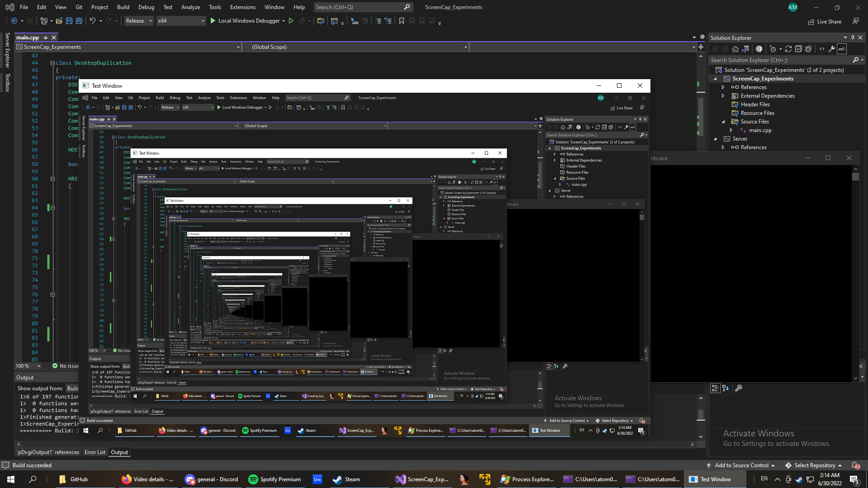Save main.cpp with outermost toolbar Save icon
The width and height of the screenshot is (868, 488).
(69, 21)
